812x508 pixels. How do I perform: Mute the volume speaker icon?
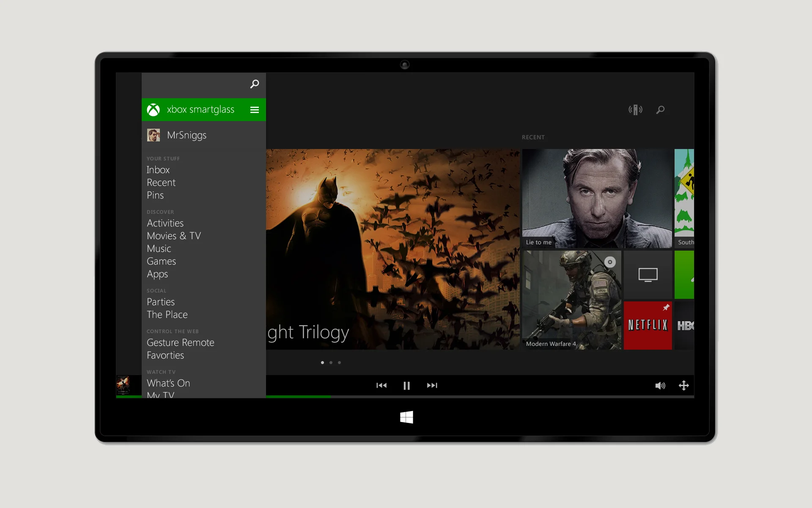(x=660, y=386)
